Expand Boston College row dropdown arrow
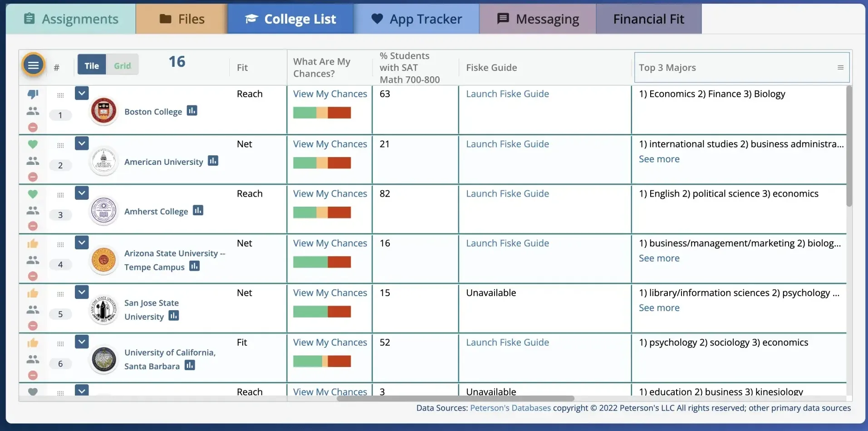Viewport: 868px width, 431px height. pyautogui.click(x=82, y=94)
